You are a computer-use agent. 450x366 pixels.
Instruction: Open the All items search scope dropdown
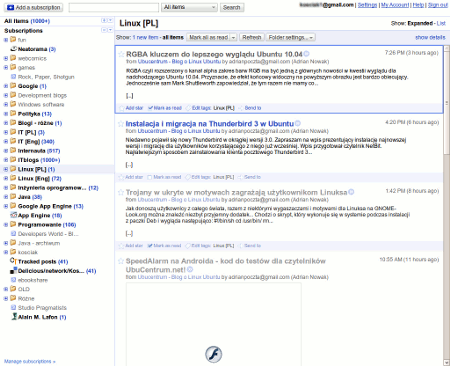pos(189,7)
